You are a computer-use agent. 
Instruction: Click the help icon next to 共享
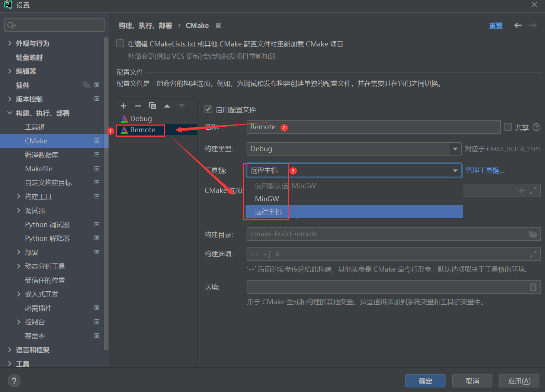click(x=536, y=127)
